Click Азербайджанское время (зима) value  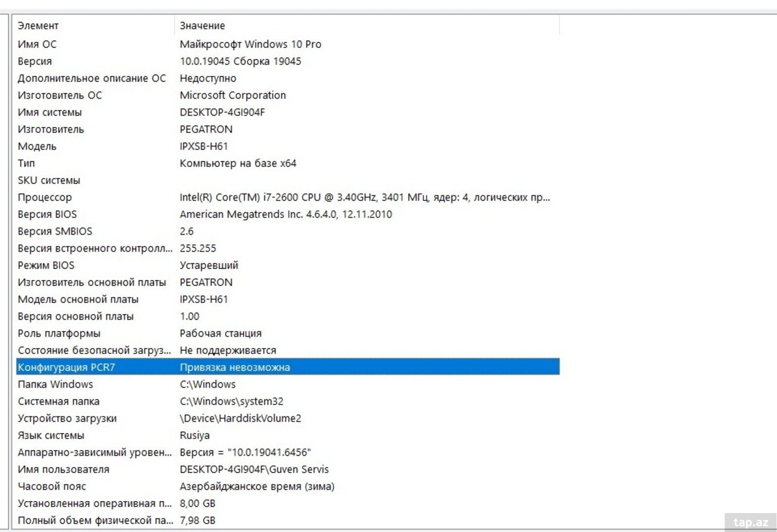(257, 486)
